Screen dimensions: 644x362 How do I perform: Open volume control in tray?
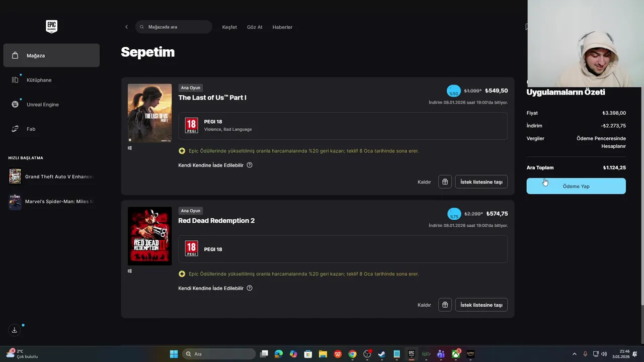(604, 354)
